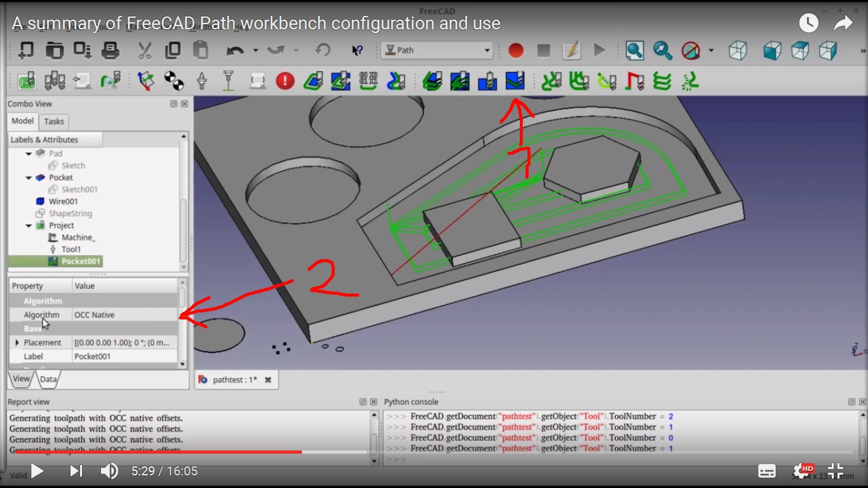Image resolution: width=868 pixels, height=488 pixels.
Task: Select the right view cube icon
Action: click(828, 50)
